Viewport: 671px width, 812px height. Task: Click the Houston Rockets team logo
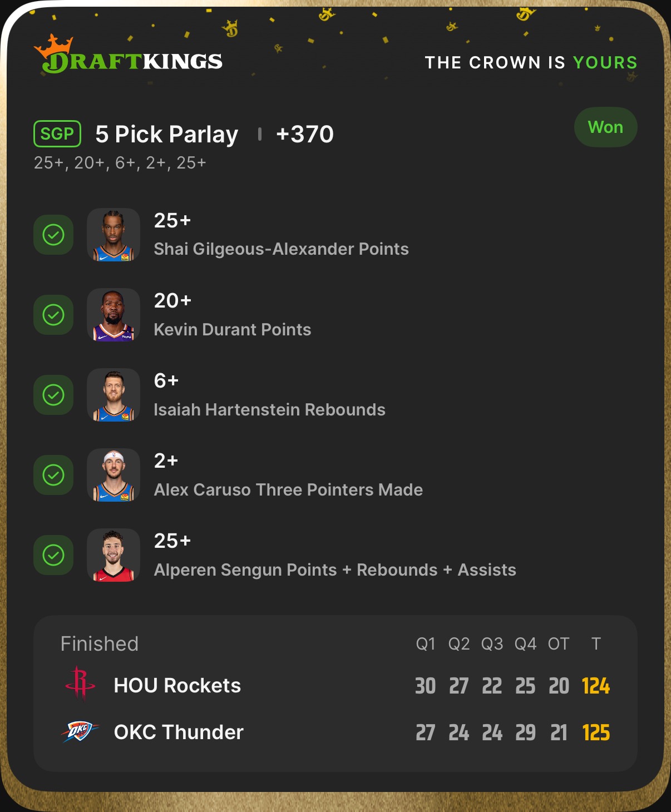[x=80, y=684]
